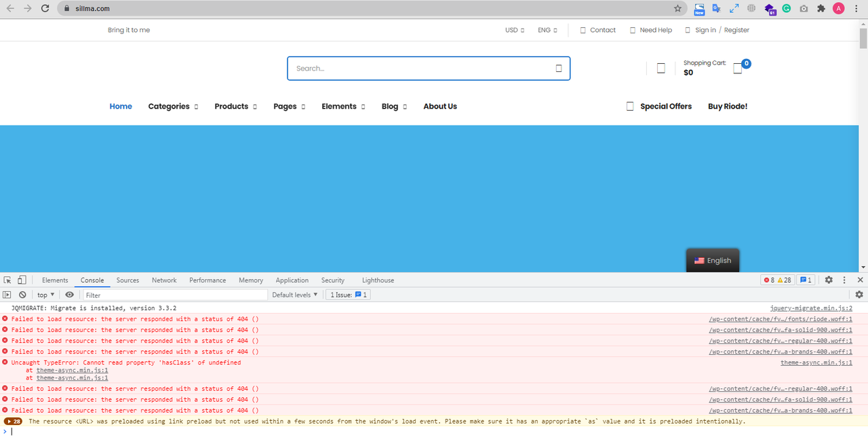868x448 pixels.
Task: Reload the sillma.com page
Action: coord(45,8)
